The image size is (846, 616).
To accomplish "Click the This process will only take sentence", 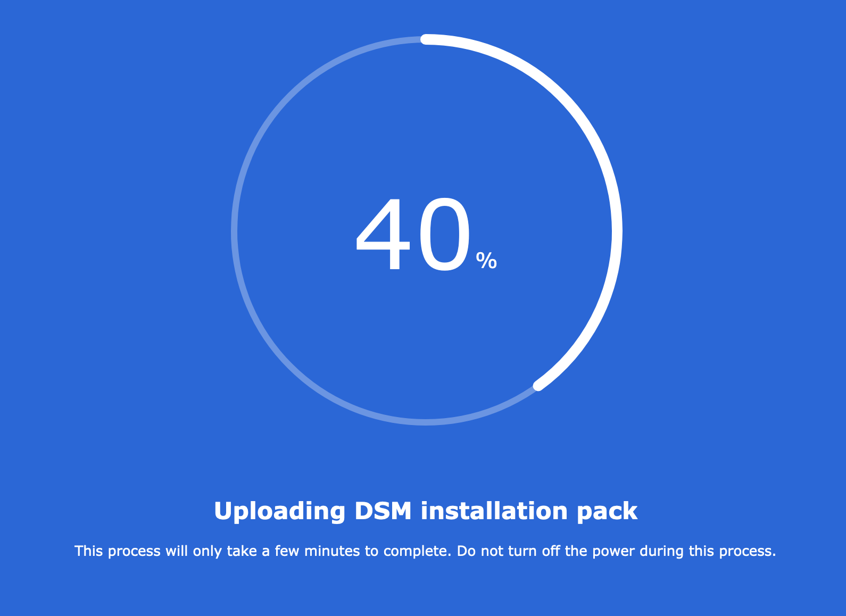I will click(263, 551).
